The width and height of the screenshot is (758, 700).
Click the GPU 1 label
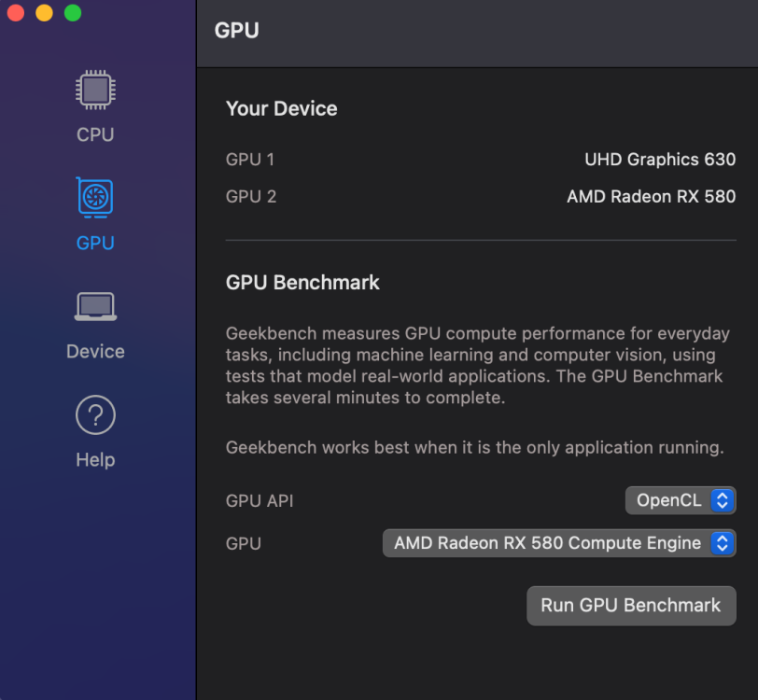click(250, 160)
